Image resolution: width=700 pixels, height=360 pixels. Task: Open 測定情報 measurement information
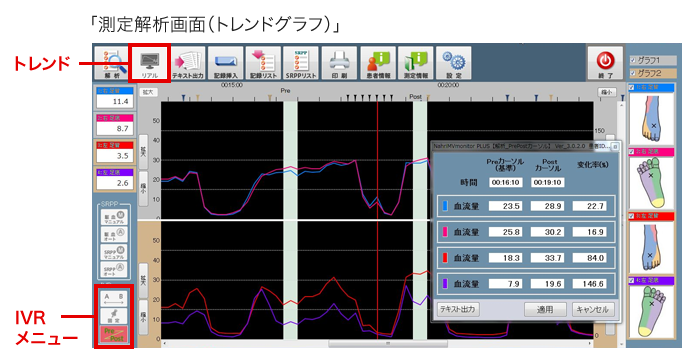[416, 63]
